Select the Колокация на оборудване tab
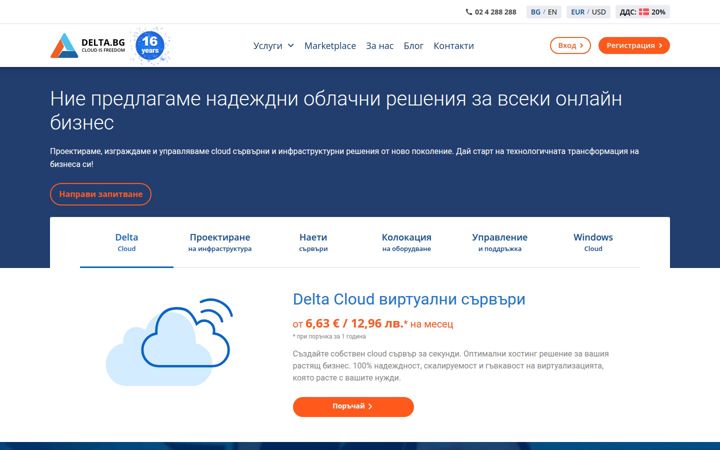 click(406, 242)
